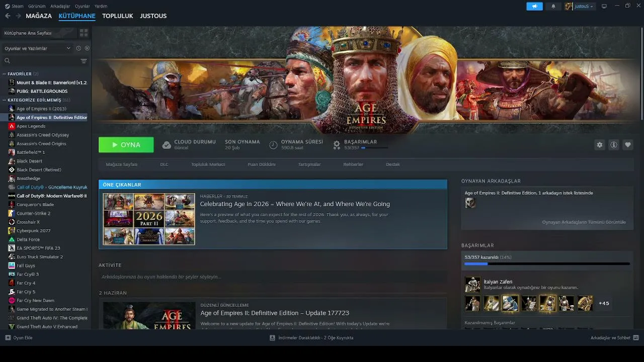Open the notifications bell
644x362 pixels.
point(553,6)
